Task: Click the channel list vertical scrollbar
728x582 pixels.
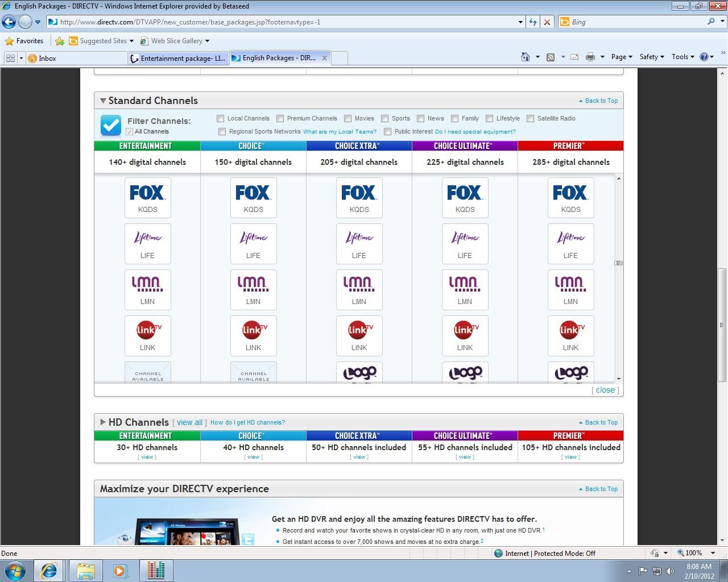Action: tap(619, 278)
